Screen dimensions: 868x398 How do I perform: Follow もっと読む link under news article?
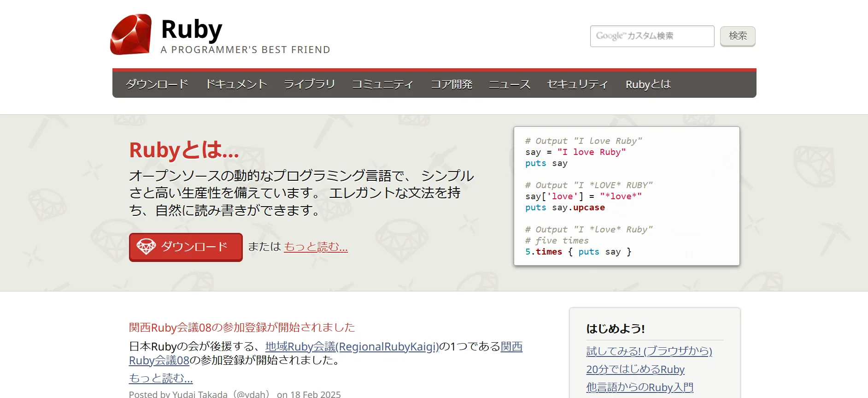(x=161, y=378)
